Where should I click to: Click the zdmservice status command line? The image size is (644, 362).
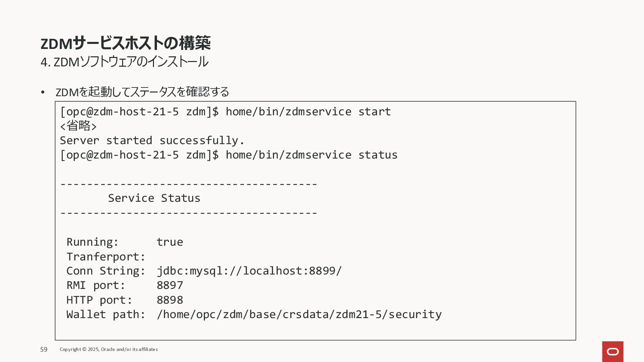point(229,155)
